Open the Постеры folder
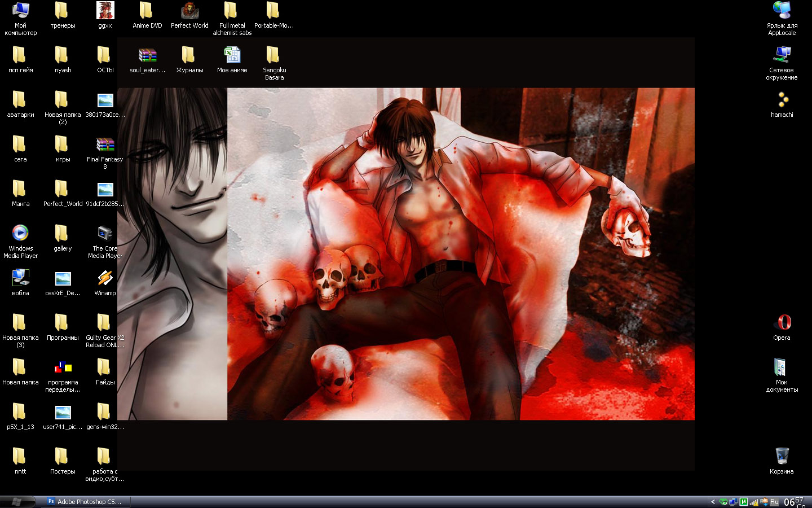The image size is (812, 508). tap(63, 461)
